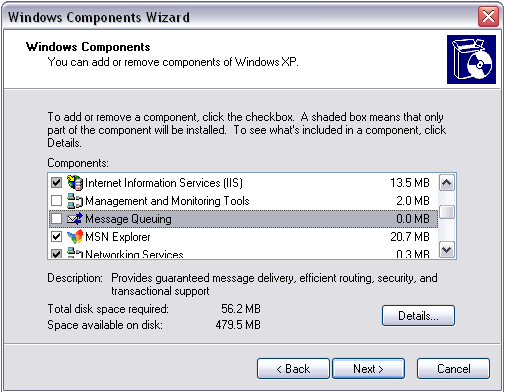The height and width of the screenshot is (392, 505).
Task: Return with the Back button
Action: coord(293,369)
